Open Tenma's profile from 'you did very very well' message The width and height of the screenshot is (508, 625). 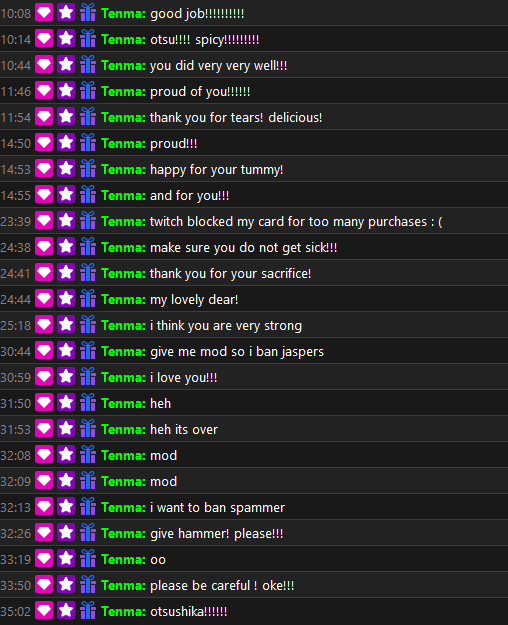123,65
